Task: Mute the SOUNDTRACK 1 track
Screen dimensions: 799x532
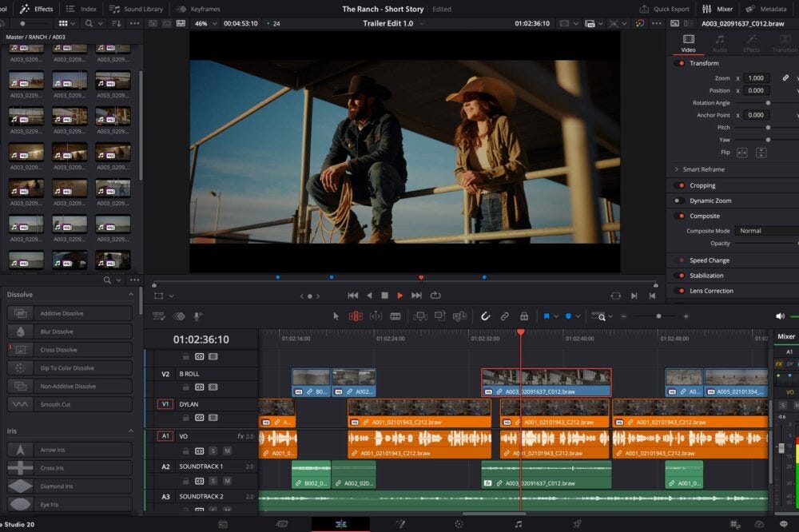Action: click(x=227, y=481)
